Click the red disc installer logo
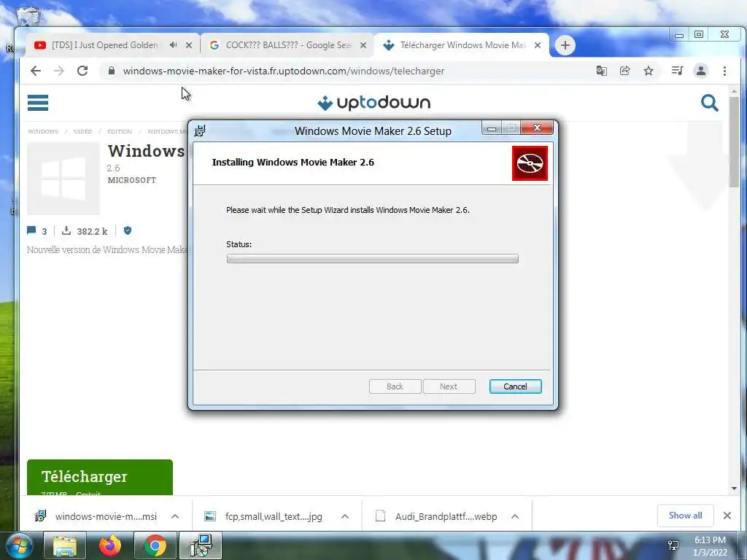The width and height of the screenshot is (747, 560). (530, 163)
